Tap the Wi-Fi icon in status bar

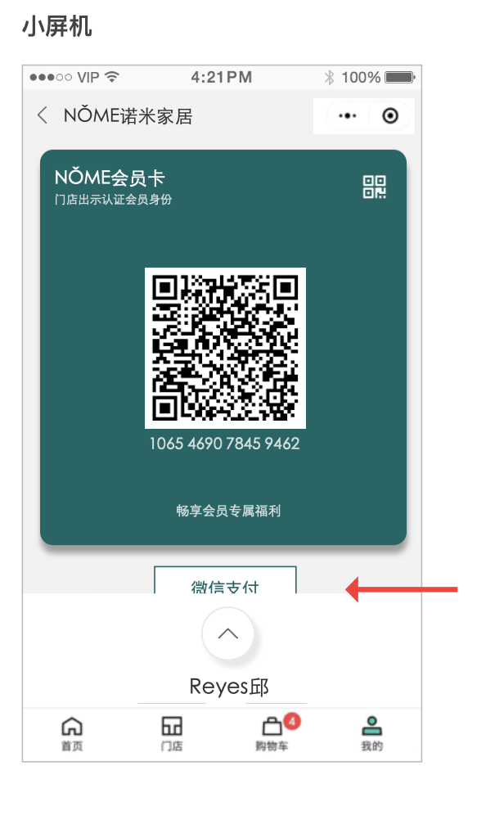point(112,77)
